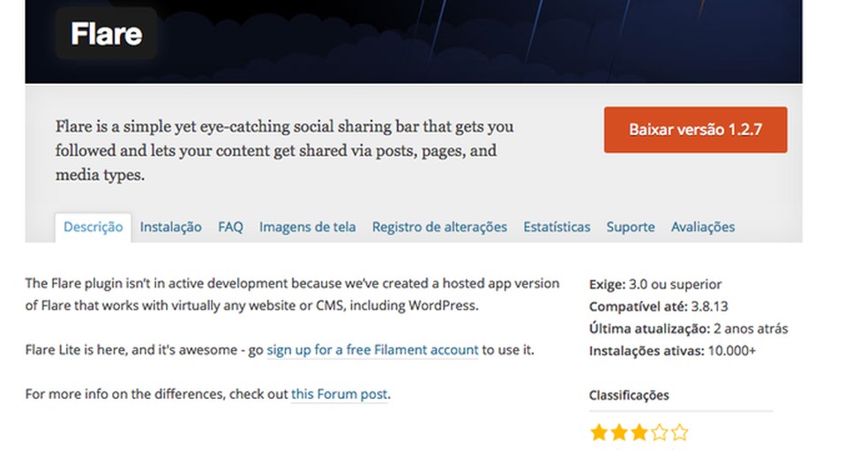Go to the Suporte tab
Screen dimensions: 868x450
click(x=630, y=227)
